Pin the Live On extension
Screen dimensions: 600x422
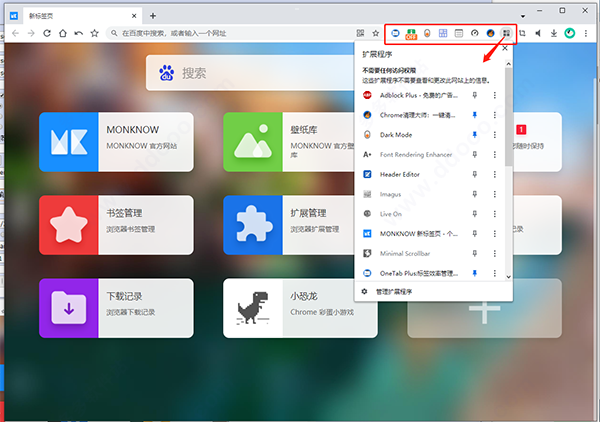(474, 214)
